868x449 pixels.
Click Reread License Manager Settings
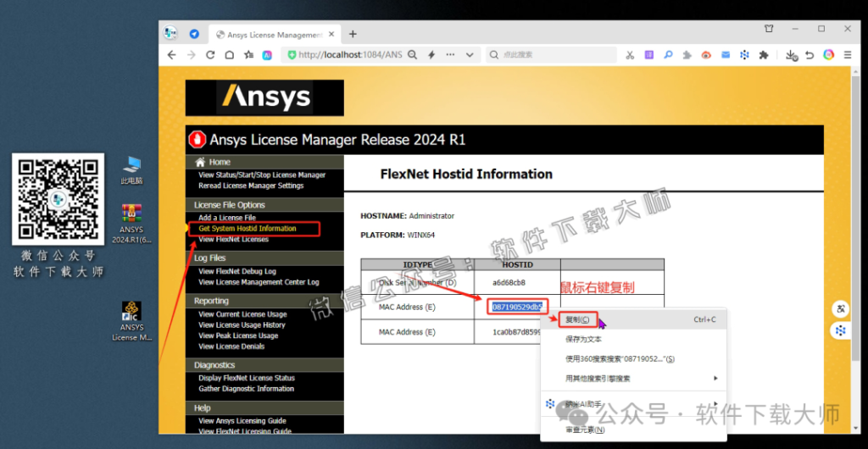pos(251,186)
